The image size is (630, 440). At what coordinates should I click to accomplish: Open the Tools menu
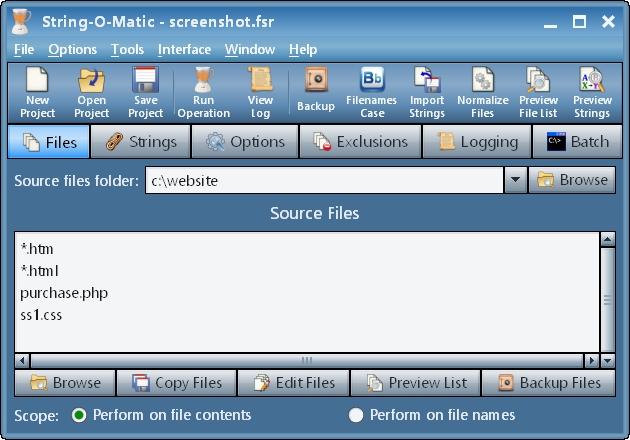[x=127, y=49]
